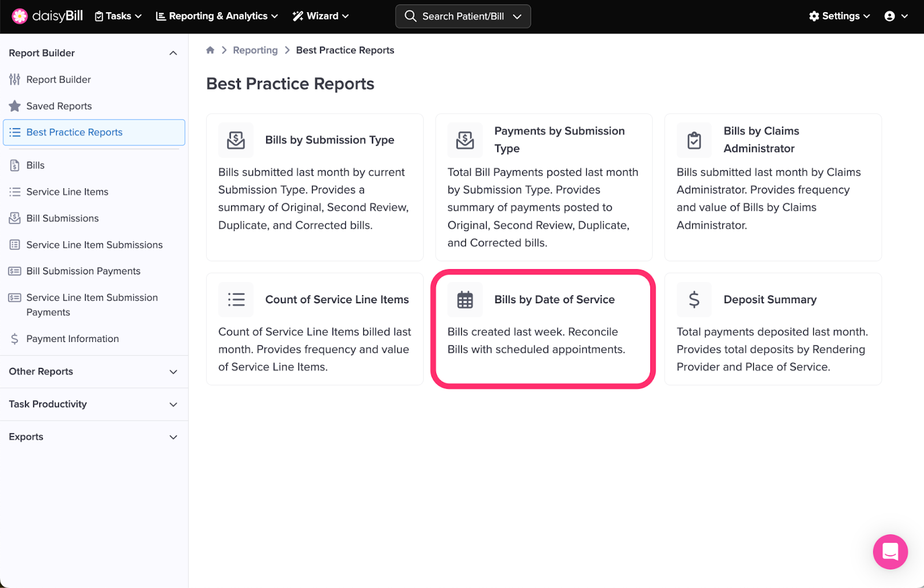This screenshot has width=924, height=588.
Task: Open the Settings dropdown
Action: point(839,16)
